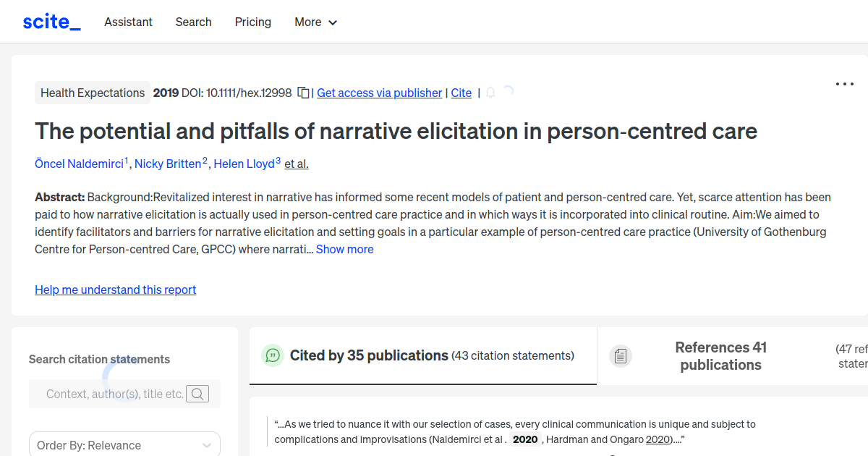Viewport: 868px width, 456px height.
Task: Click the scite_ logo
Action: pyautogui.click(x=51, y=21)
